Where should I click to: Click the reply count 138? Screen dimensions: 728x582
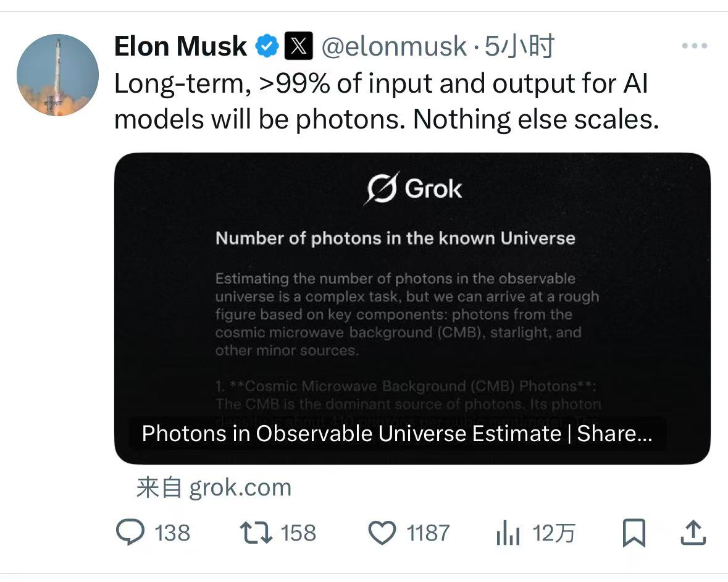(x=172, y=533)
